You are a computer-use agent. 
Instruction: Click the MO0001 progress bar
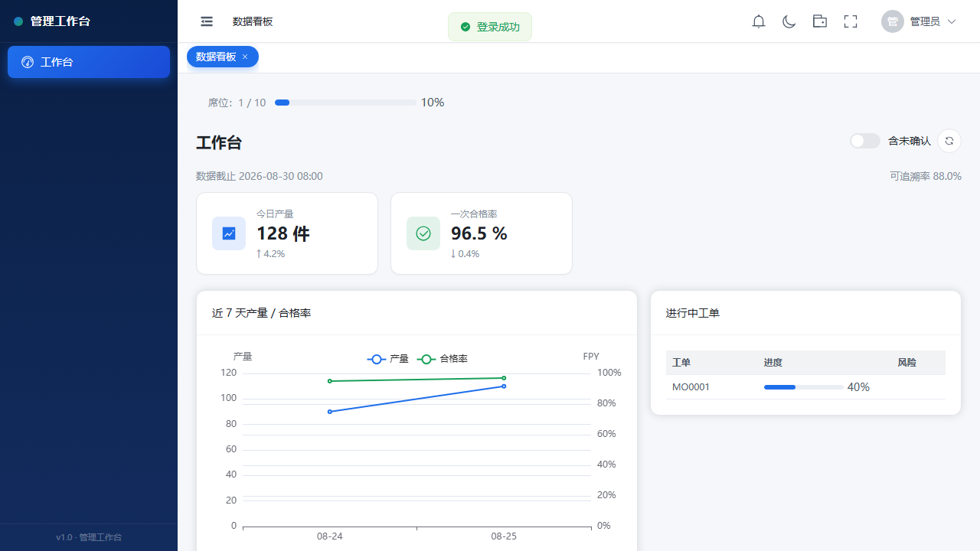click(804, 387)
